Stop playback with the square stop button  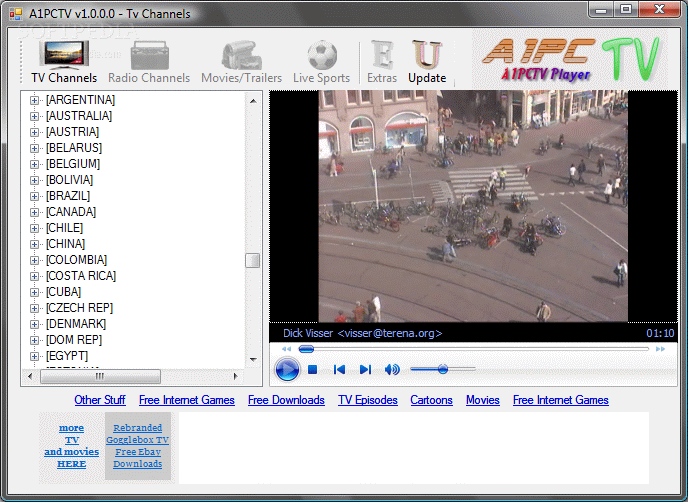click(312, 370)
